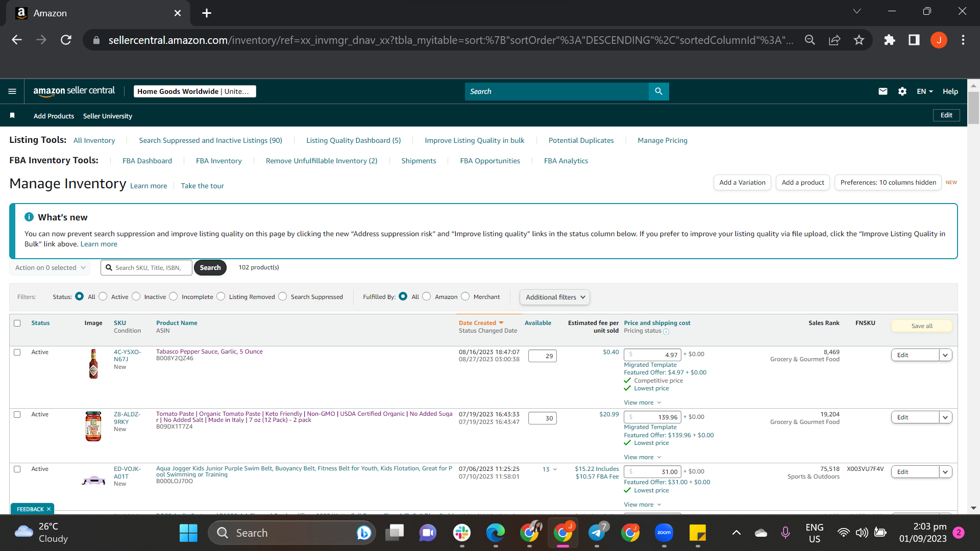Open Edit dropdown arrow for Tabasco row
Image resolution: width=980 pixels, height=551 pixels.
point(945,355)
